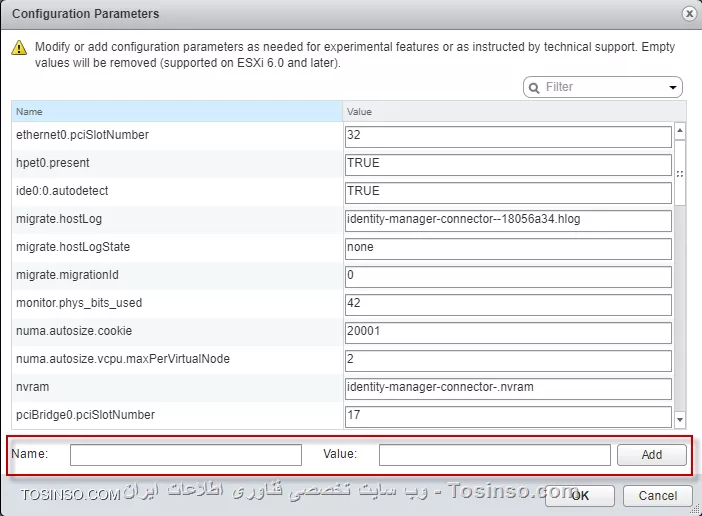Edit the migrate.hostLogState value none
The height and width of the screenshot is (516, 702).
508,248
